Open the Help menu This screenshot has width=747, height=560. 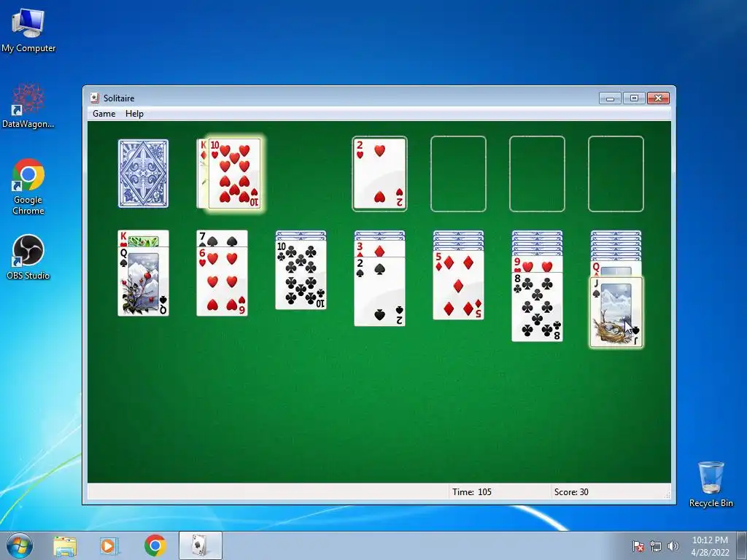tap(134, 114)
